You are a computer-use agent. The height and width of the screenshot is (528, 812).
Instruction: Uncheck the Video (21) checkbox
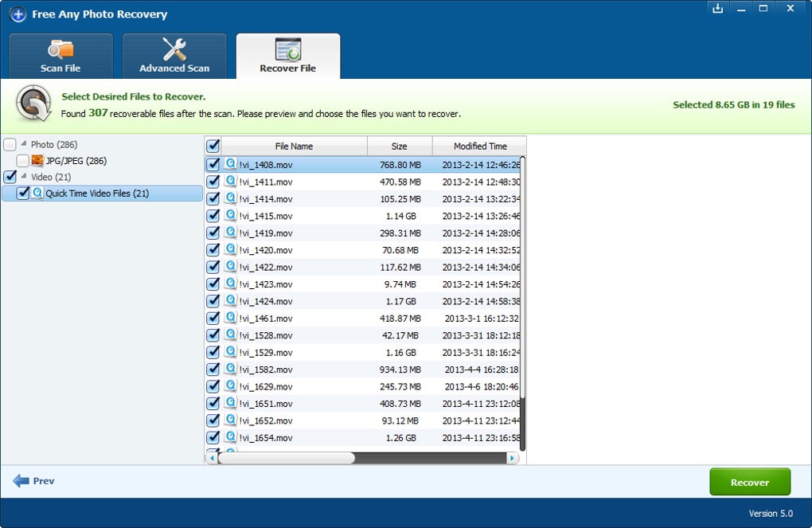(x=10, y=177)
